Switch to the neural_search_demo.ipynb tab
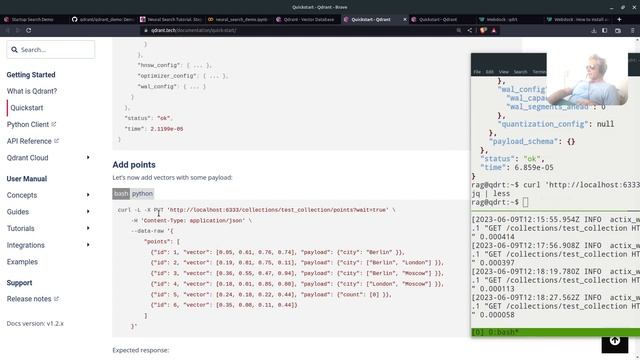640x360 pixels. coord(238,19)
